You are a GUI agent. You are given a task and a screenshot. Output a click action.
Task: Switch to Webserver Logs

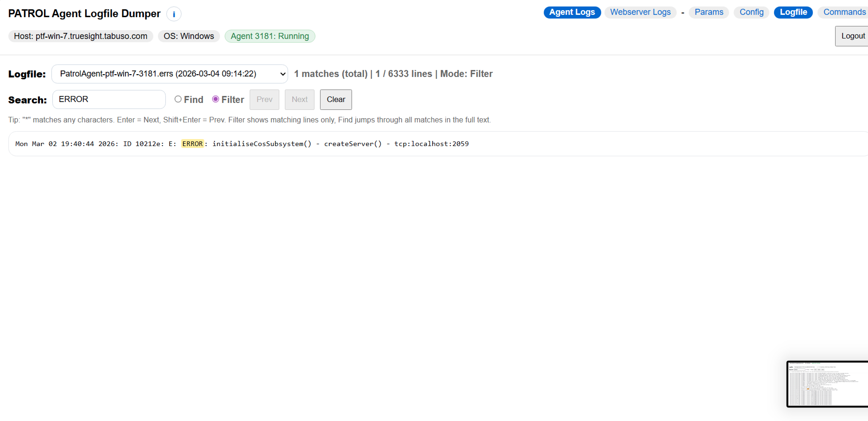(640, 12)
